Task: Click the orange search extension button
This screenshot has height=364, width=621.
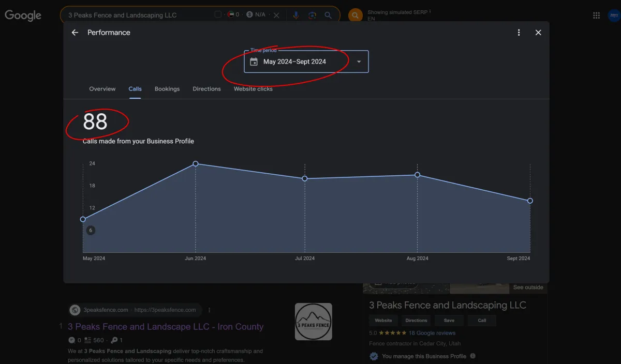Action: coord(355,16)
